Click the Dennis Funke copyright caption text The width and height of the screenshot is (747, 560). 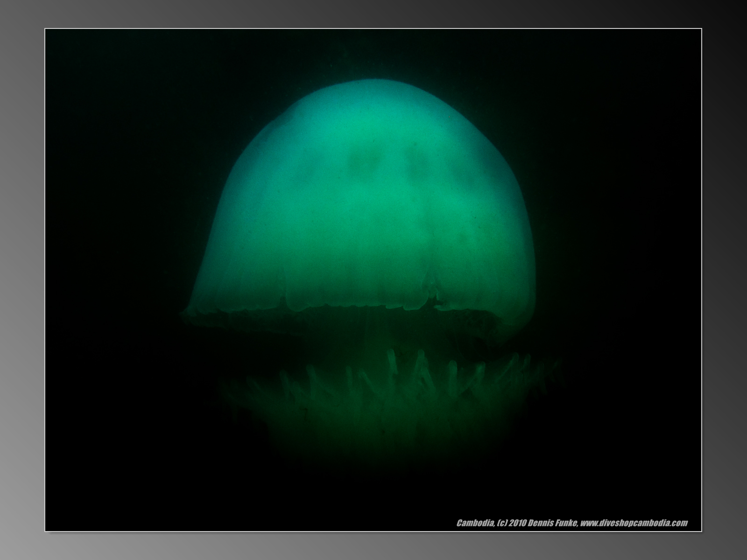(572, 523)
